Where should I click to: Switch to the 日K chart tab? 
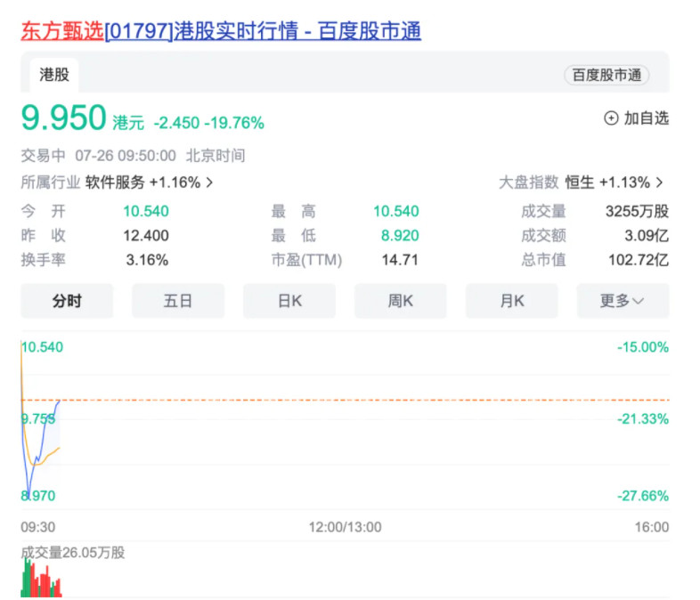click(x=289, y=301)
